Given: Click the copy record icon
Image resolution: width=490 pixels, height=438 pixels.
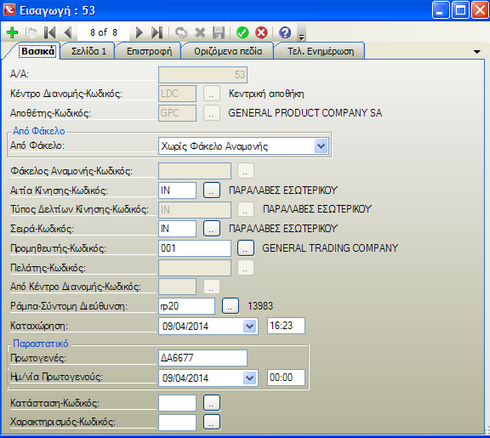Looking at the screenshot, I should coord(31,33).
